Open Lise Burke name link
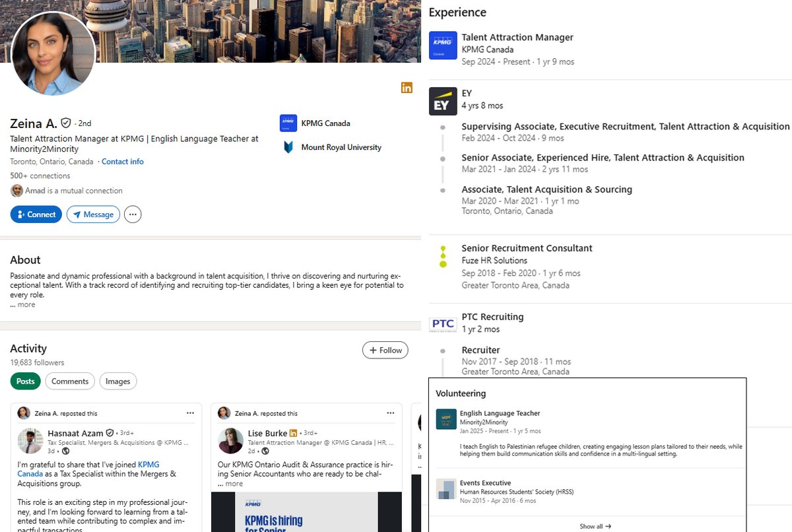 tap(267, 433)
